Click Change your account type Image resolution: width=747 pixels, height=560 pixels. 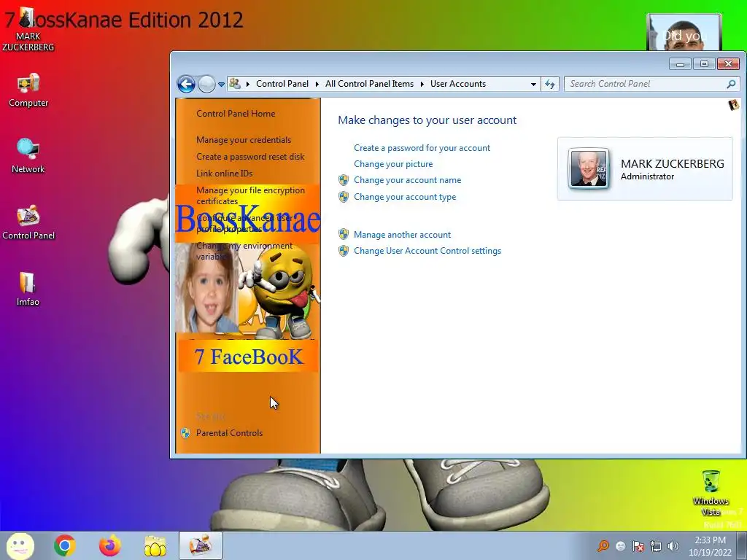pyautogui.click(x=404, y=197)
